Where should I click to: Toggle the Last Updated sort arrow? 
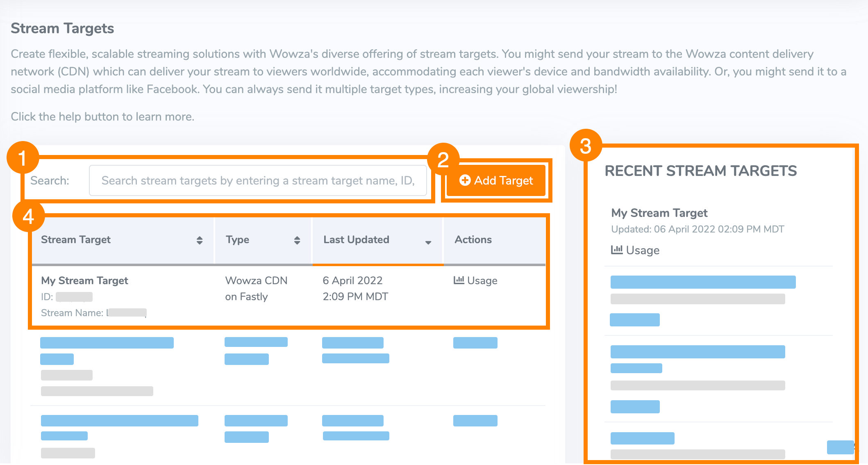[x=428, y=242]
